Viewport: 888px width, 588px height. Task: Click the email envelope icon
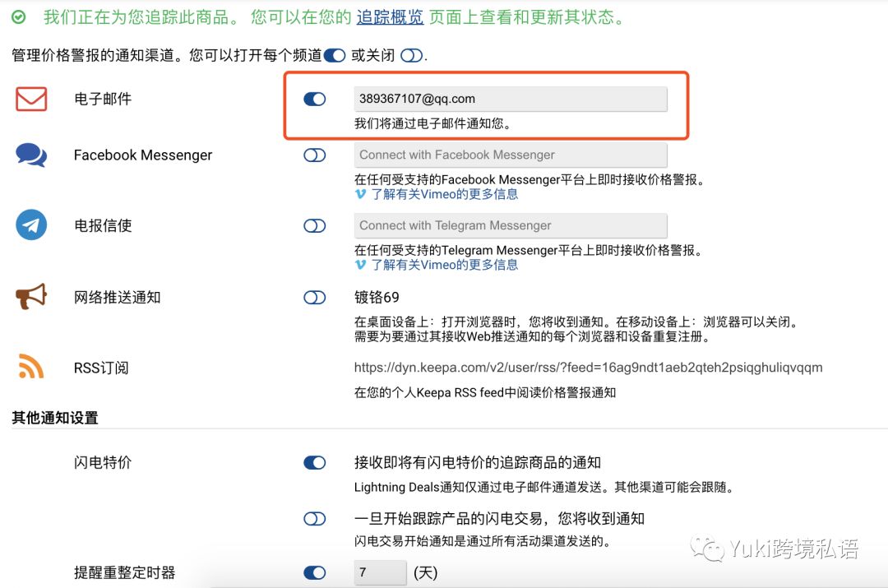coord(30,98)
